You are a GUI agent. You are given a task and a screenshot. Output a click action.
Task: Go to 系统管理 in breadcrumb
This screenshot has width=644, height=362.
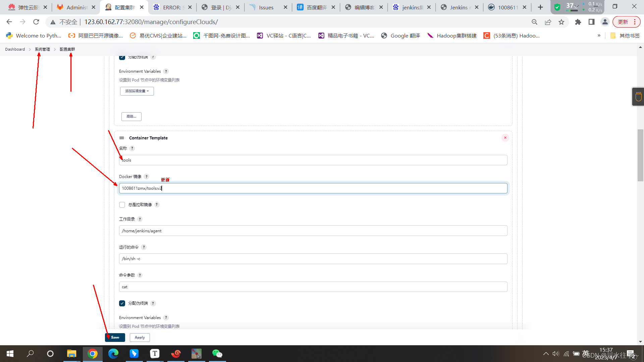point(42,49)
